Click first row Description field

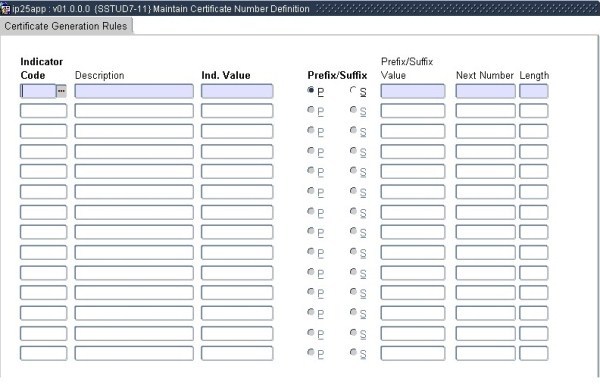[x=134, y=91]
